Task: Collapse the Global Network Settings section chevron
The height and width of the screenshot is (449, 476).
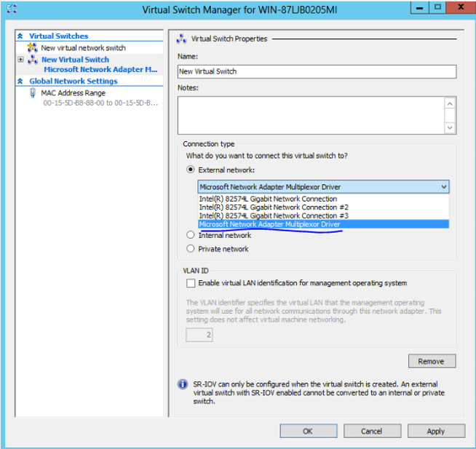Action: pyautogui.click(x=20, y=81)
